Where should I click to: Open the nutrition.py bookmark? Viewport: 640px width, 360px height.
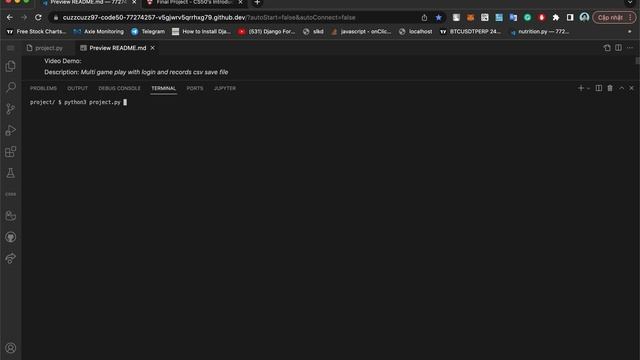pyautogui.click(x=539, y=31)
